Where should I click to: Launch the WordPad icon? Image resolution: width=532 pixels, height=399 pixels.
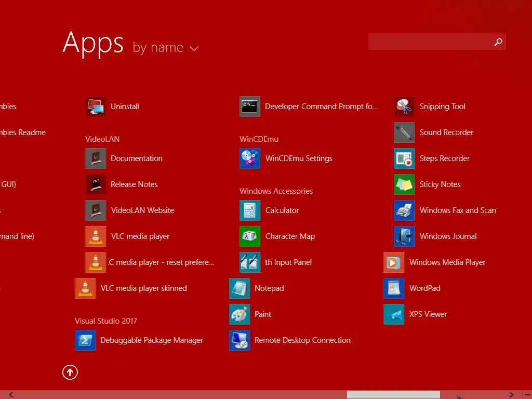394,288
